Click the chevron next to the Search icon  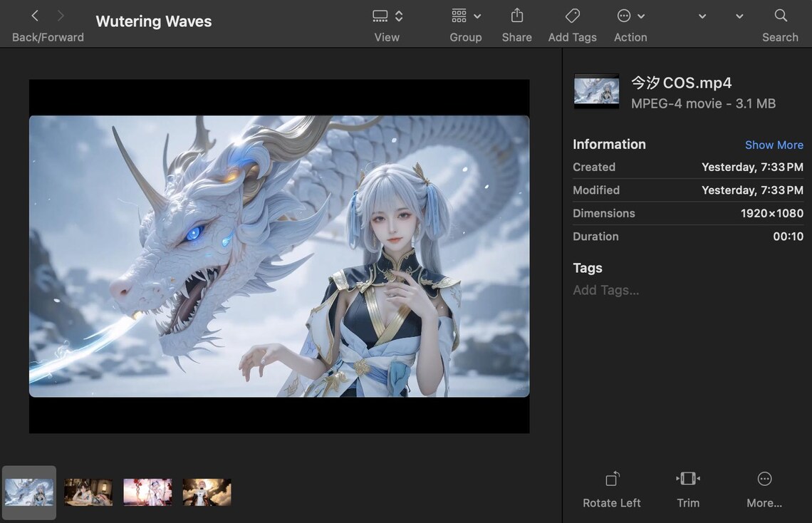tap(739, 16)
